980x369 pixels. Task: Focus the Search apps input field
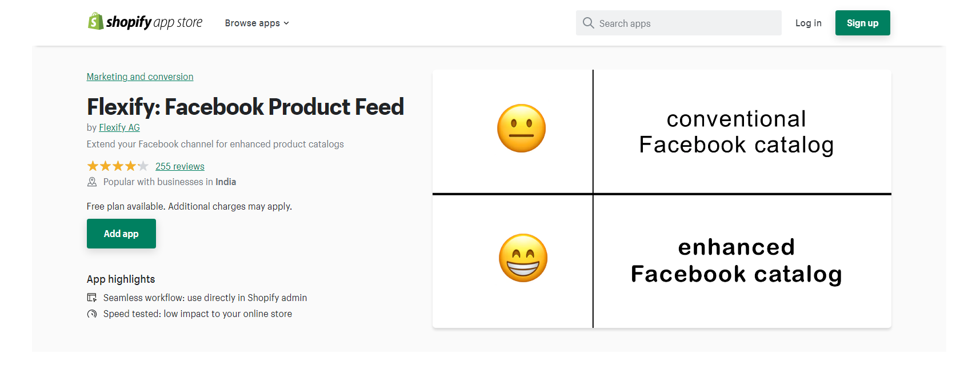(x=686, y=23)
